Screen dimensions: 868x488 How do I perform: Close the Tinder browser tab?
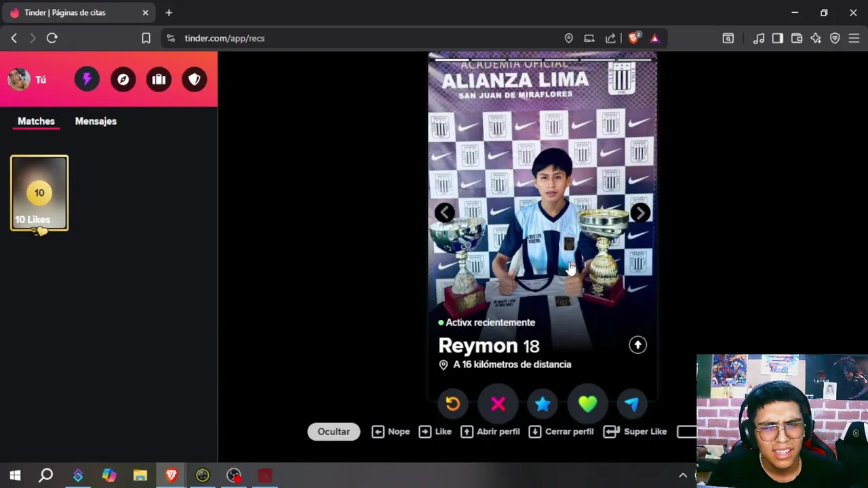(x=145, y=13)
